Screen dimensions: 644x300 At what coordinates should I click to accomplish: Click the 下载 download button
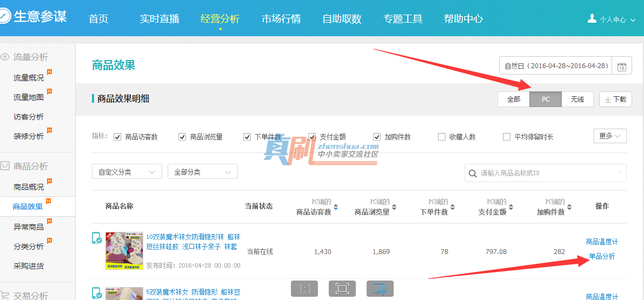click(615, 99)
